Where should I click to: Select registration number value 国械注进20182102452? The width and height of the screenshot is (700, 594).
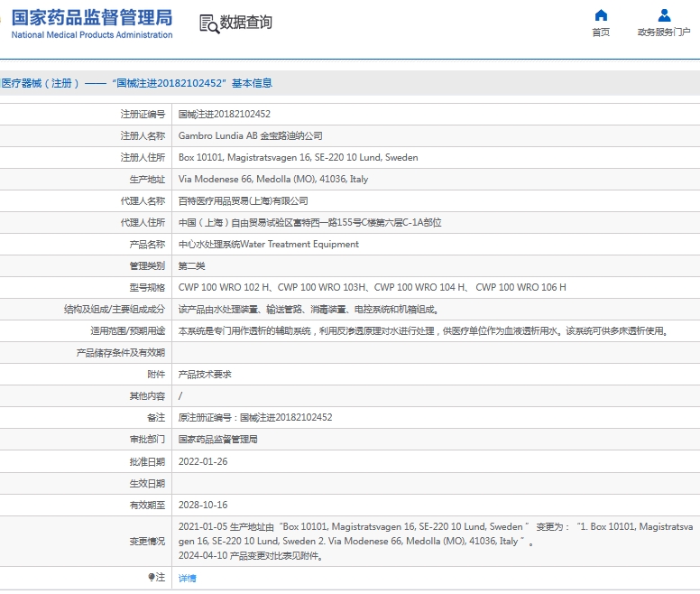pyautogui.click(x=225, y=114)
